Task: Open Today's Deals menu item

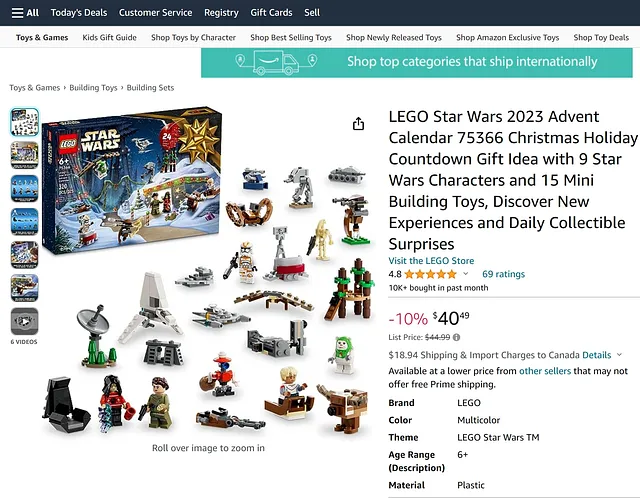Action: (79, 13)
